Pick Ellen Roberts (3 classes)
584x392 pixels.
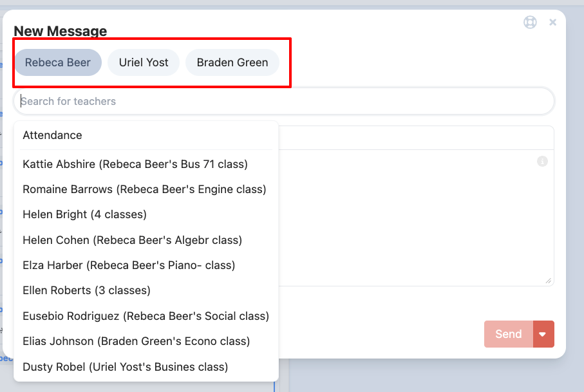pos(86,290)
